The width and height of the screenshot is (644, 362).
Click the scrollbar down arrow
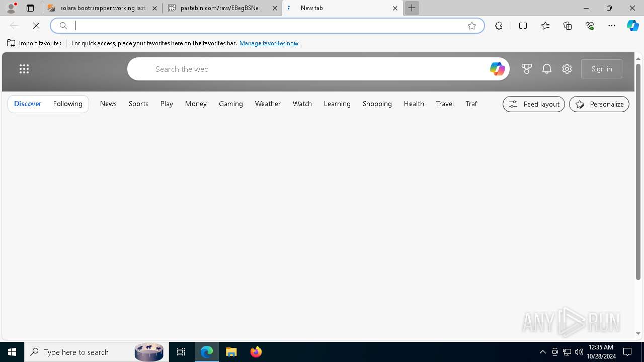pos(638,333)
